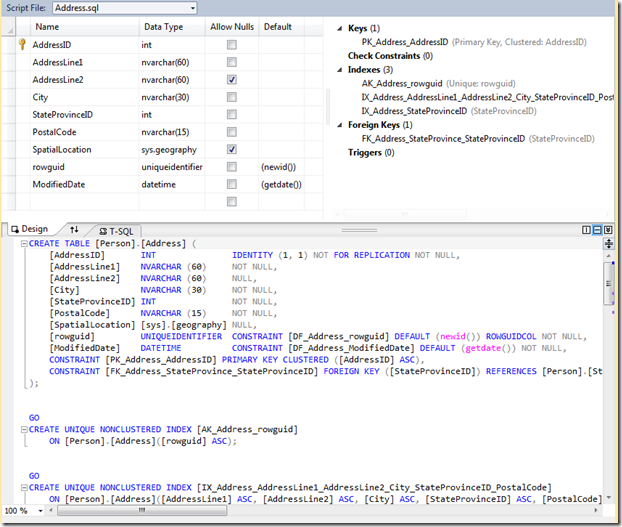Click the AddressLine1 name cell
Image resolution: width=622 pixels, height=527 pixels.
click(84, 62)
